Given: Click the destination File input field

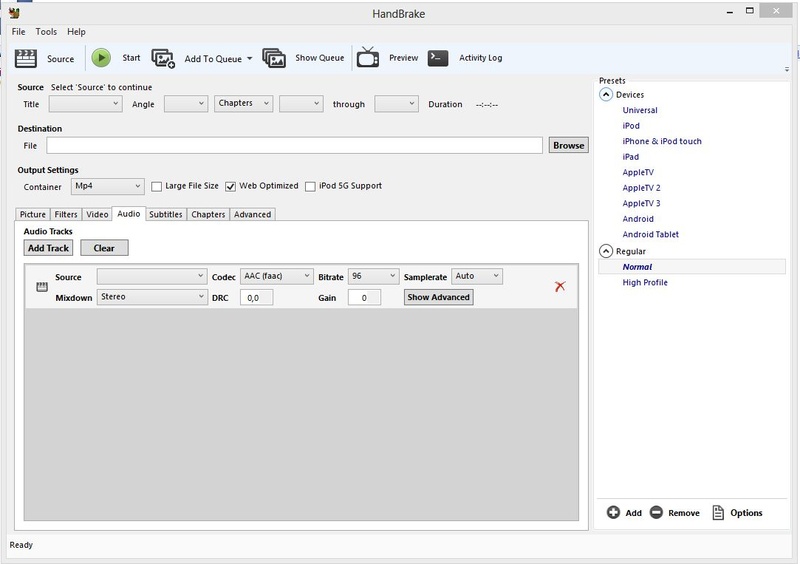Looking at the screenshot, I should click(295, 145).
